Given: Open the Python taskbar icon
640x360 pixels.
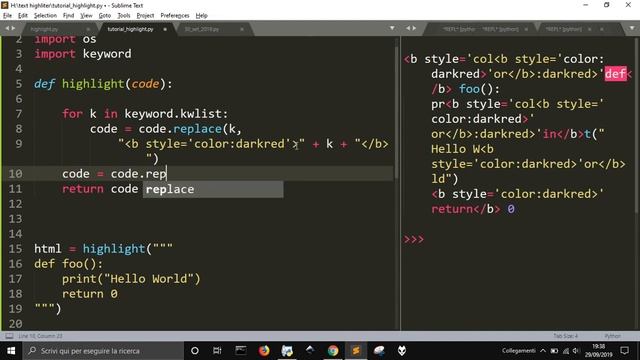Looking at the screenshot, I should click(x=287, y=351).
